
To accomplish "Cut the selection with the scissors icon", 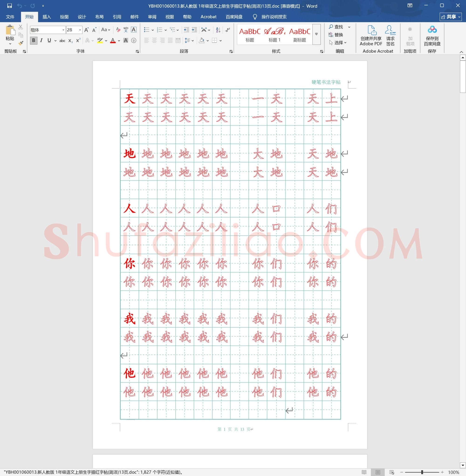I will pos(21,27).
